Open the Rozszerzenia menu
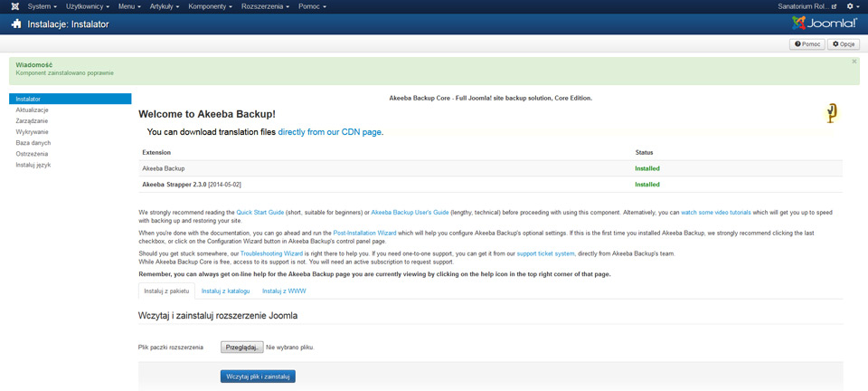Image resolution: width=868 pixels, height=391 pixels. click(x=265, y=6)
